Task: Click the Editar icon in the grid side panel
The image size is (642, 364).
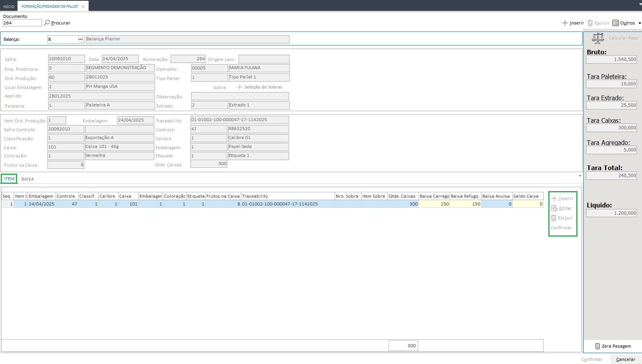Action: [x=555, y=208]
